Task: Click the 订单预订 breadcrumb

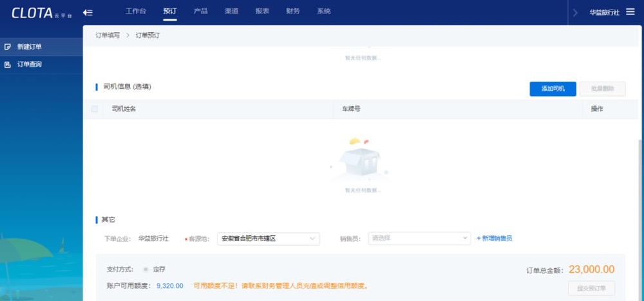Action: tap(148, 35)
